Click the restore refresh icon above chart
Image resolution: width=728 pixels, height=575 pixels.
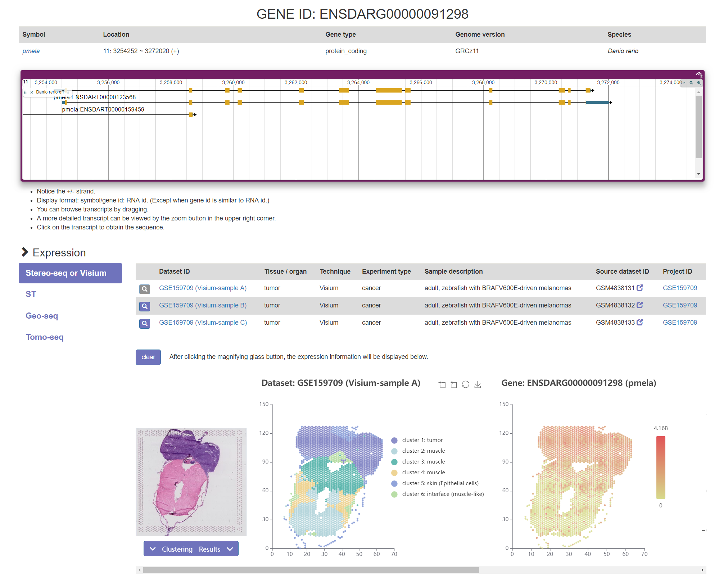(x=466, y=385)
